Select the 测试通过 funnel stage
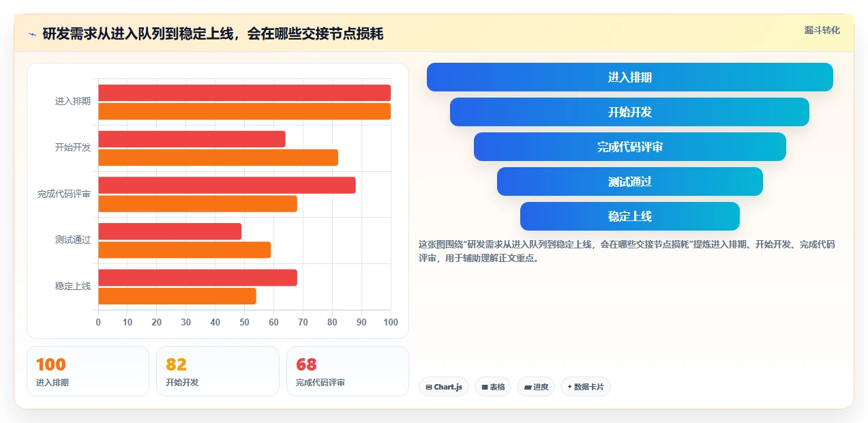Viewport: 868px width, 423px height. pyautogui.click(x=629, y=181)
